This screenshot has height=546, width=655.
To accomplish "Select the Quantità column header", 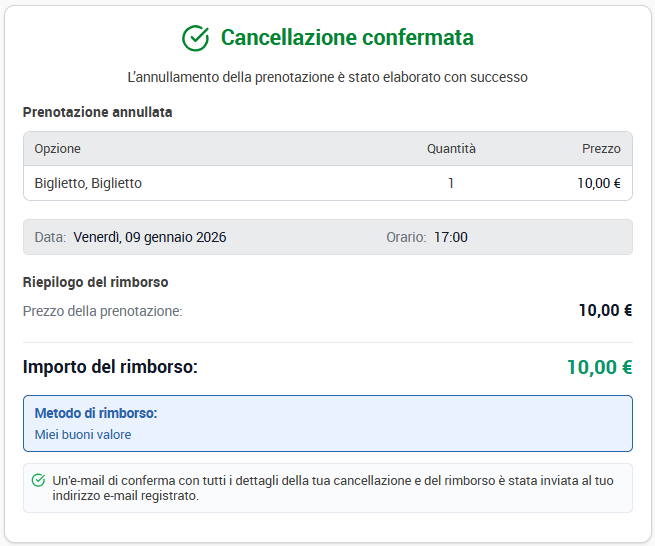I will 451,149.
